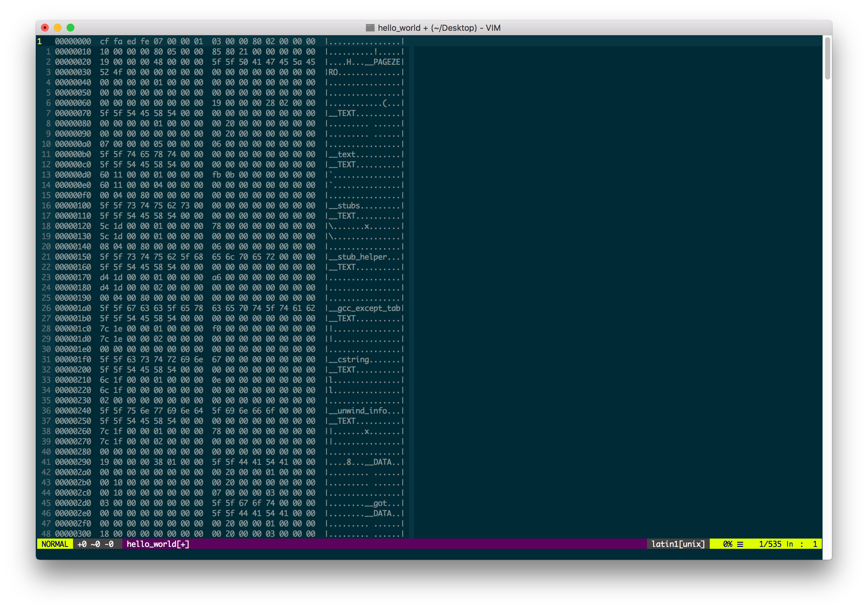
Task: Click the window title hello_world text
Action: coord(399,28)
